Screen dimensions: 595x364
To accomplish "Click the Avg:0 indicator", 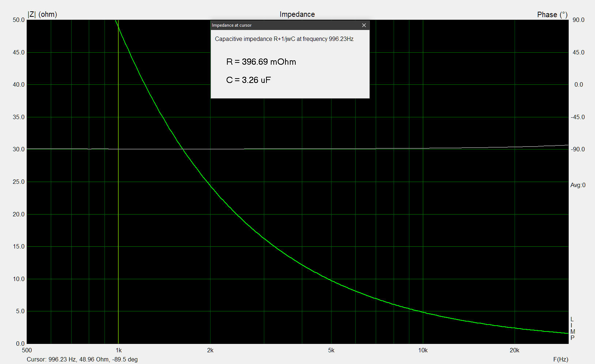I will 577,185.
